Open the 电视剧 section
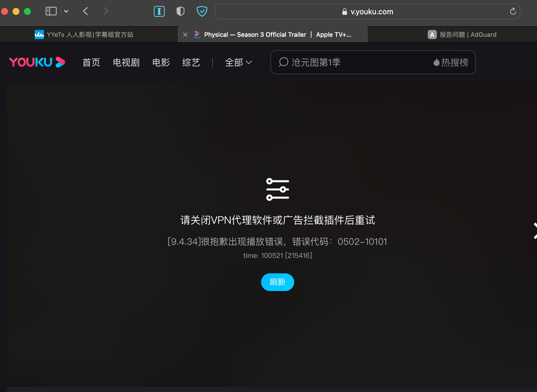Viewport: 537px width, 392px height. tap(126, 62)
